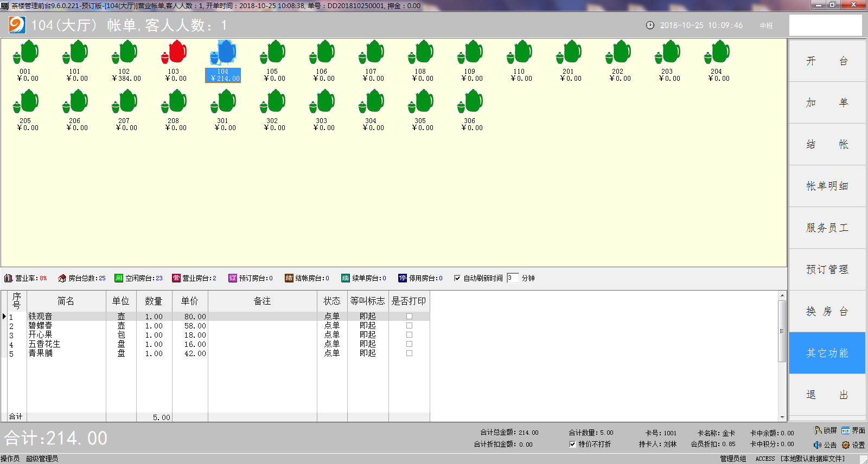Click the highlighted blue table 104 teapot
Image resolution: width=868 pixels, height=464 pixels.
click(223, 53)
